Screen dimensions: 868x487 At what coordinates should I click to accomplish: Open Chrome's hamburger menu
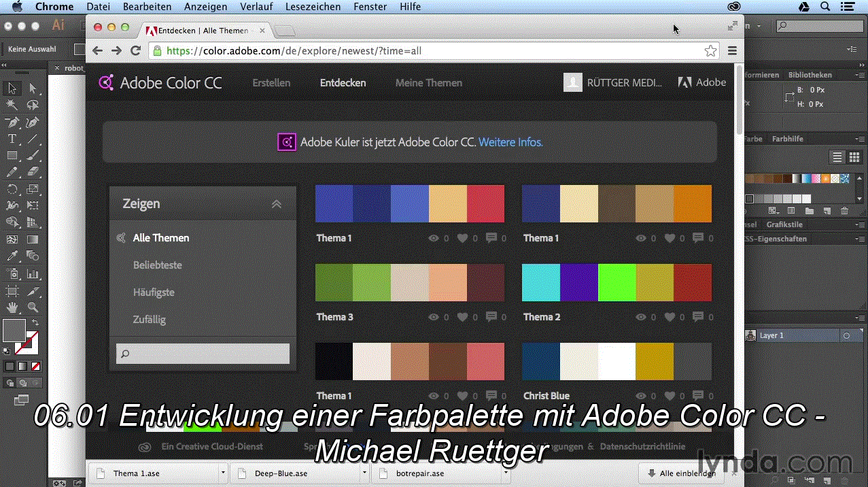tap(732, 51)
